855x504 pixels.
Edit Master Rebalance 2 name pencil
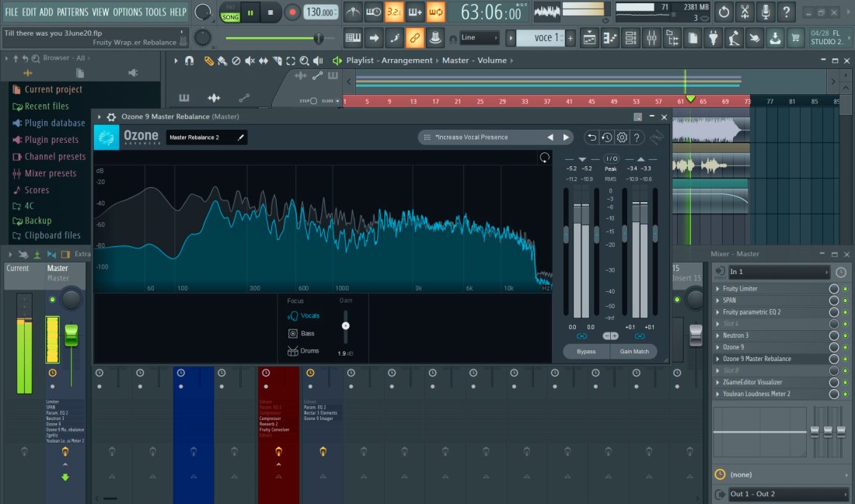pos(241,137)
